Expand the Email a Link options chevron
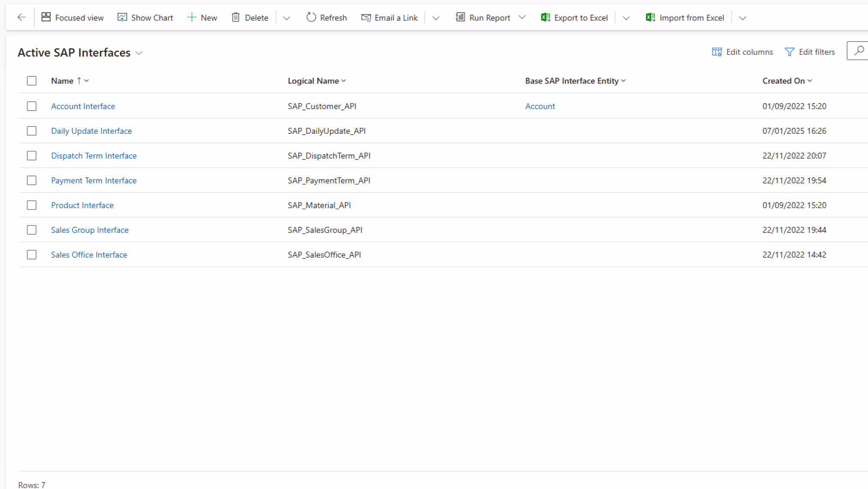868x489 pixels. pos(436,18)
